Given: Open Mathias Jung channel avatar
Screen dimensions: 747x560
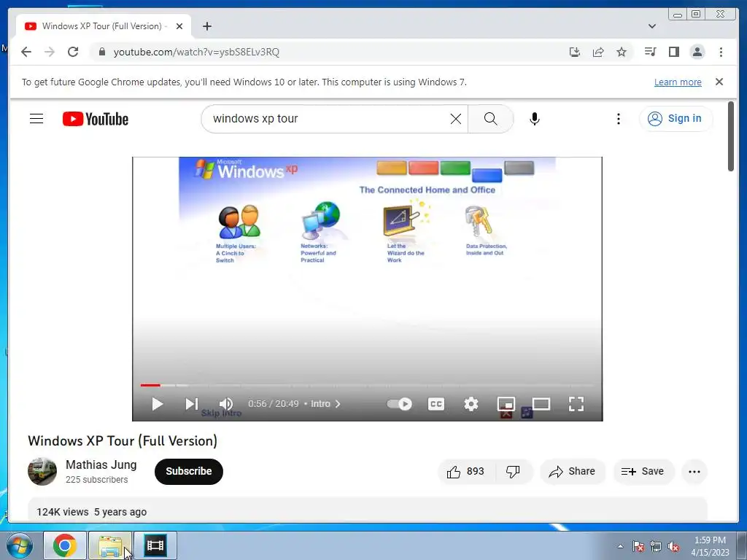Looking at the screenshot, I should (42, 472).
